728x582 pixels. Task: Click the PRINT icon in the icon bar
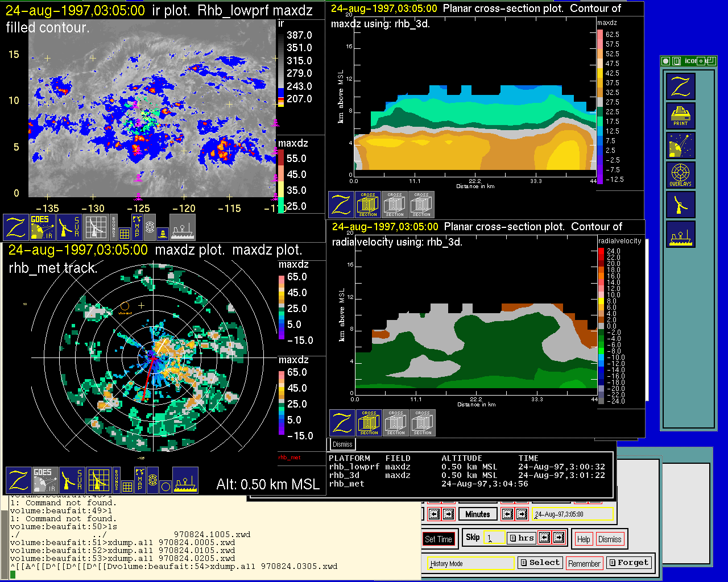coord(680,116)
